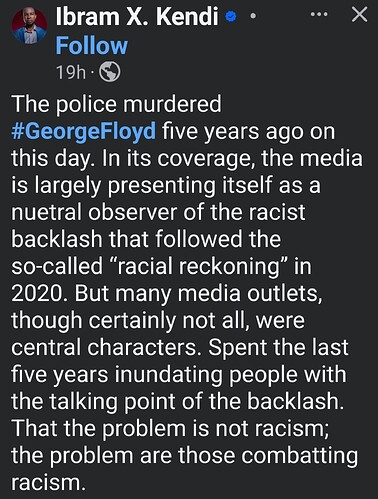
Task: Click the quoted phrase "racial reckoning"
Action: pos(199,266)
